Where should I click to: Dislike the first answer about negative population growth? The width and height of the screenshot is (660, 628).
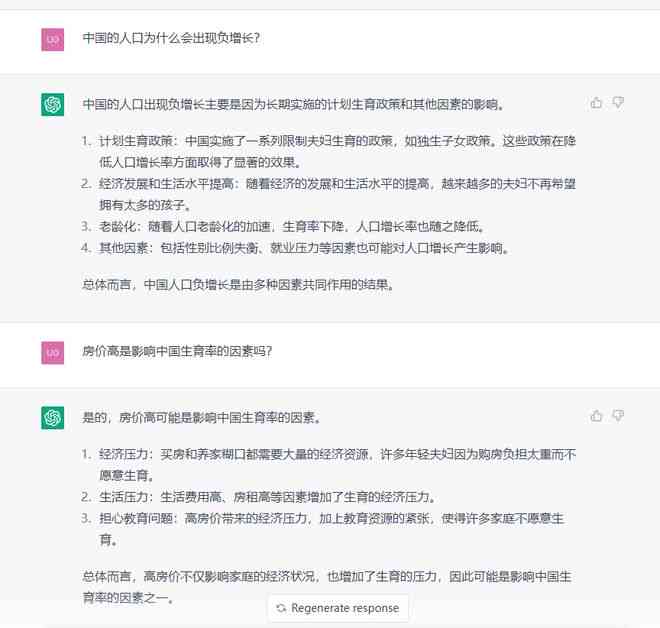618,103
